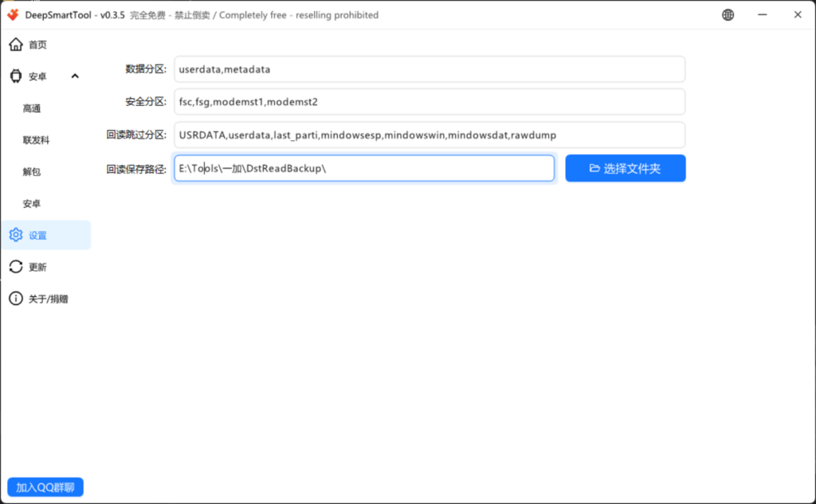Screen dimensions: 816x504
Task: Click the Android watch icon in sidebar
Action: (x=15, y=76)
